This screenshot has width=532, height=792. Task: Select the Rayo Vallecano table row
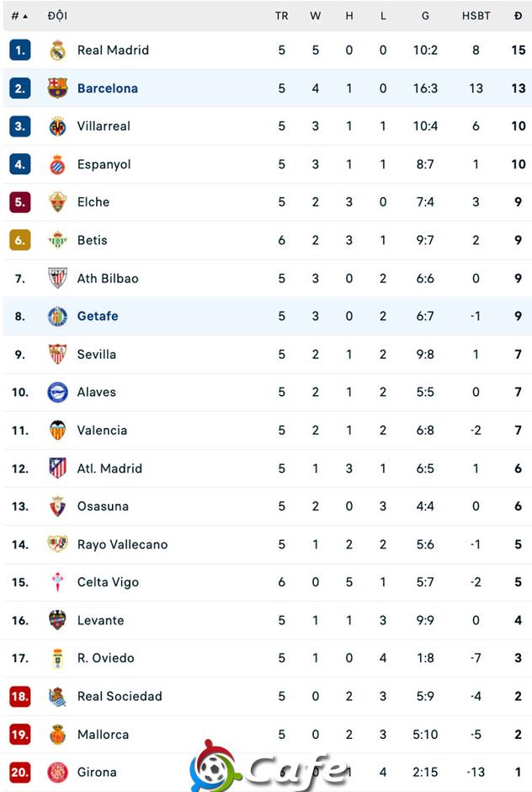pyautogui.click(x=268, y=544)
